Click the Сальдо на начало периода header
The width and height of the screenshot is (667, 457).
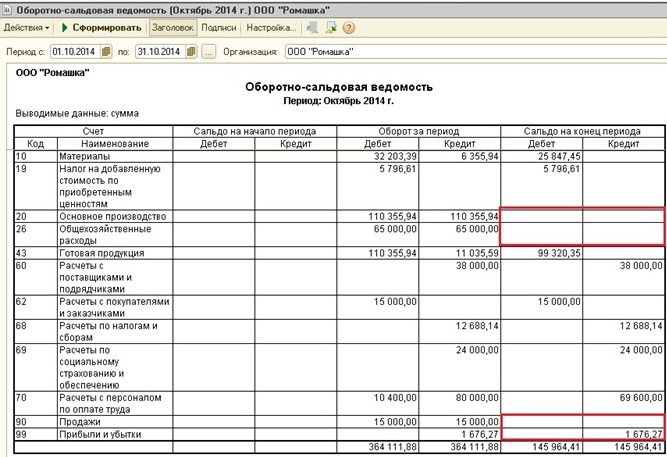tap(254, 131)
